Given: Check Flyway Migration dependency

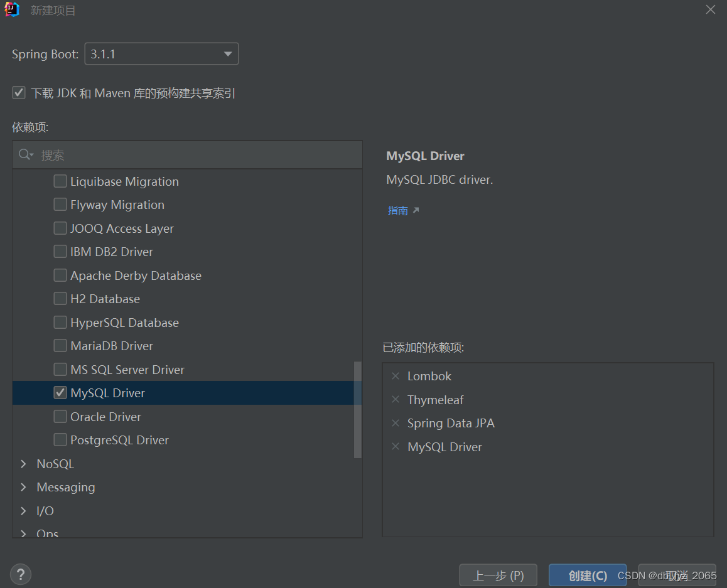Looking at the screenshot, I should point(60,205).
